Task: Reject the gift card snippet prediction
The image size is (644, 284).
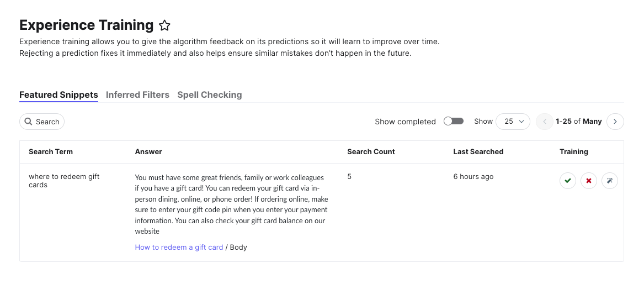Action: point(589,181)
